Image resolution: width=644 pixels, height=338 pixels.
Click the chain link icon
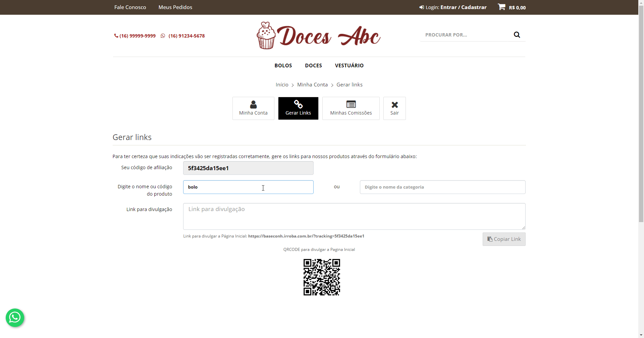(298, 104)
